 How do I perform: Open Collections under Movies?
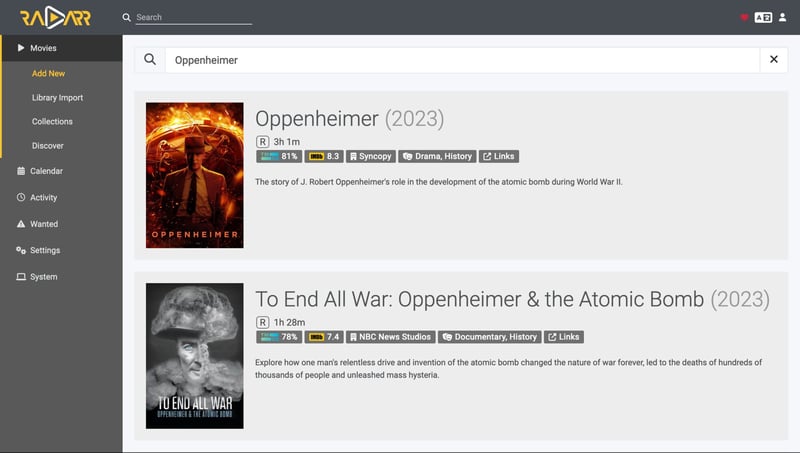tap(52, 122)
